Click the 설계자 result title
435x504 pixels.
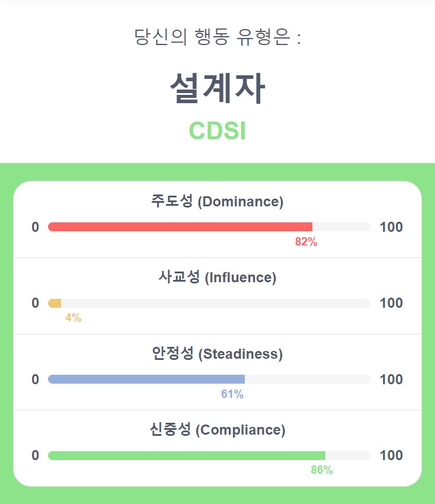[x=217, y=88]
